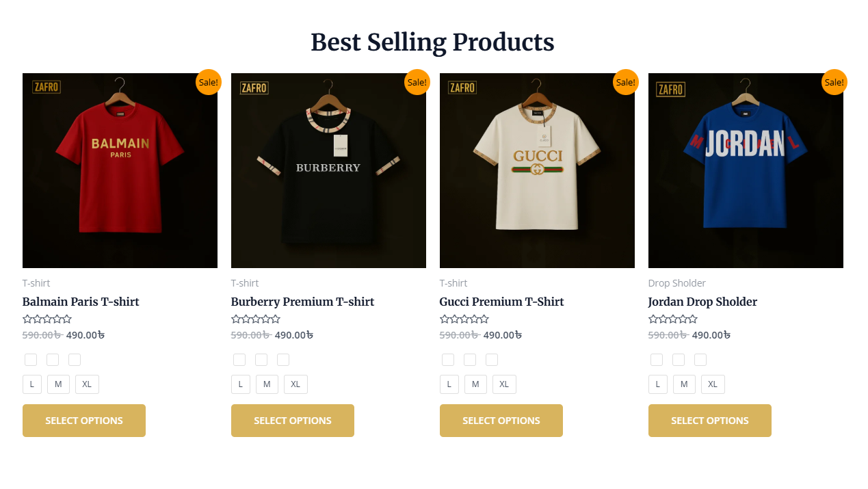Select size M for Jordan Drop Sholder

tap(684, 384)
